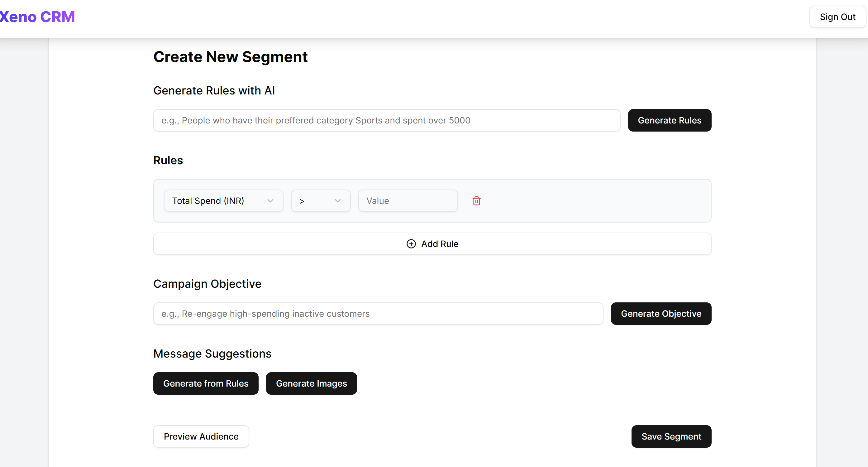Click the plus circle icon in Add Rule

pyautogui.click(x=411, y=244)
